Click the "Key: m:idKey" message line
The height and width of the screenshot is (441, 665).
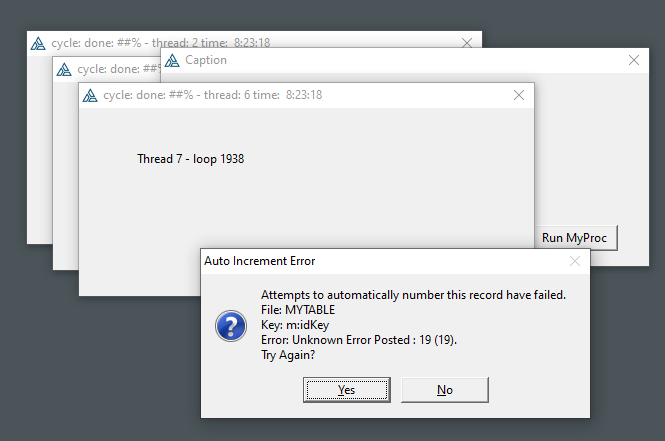(x=294, y=325)
